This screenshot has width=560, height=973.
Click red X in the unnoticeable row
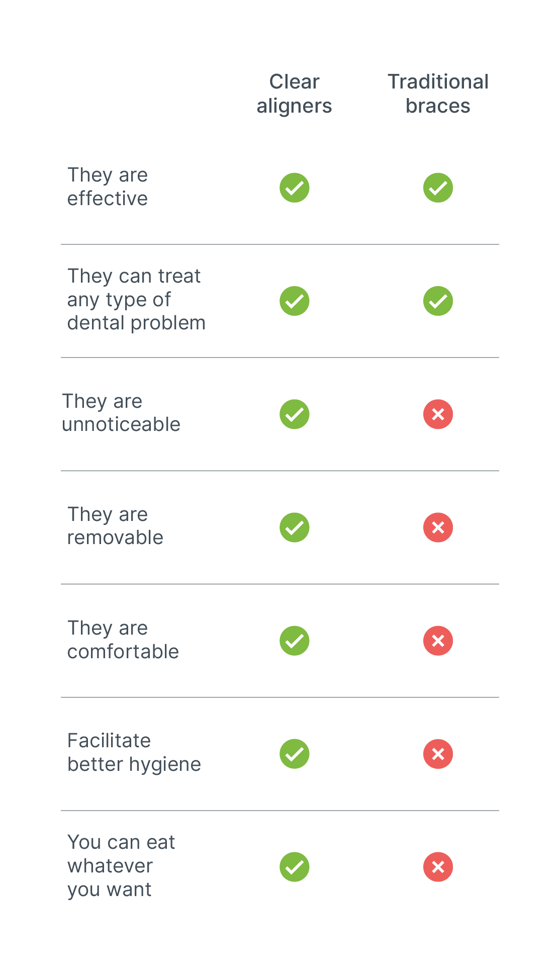[x=438, y=414]
